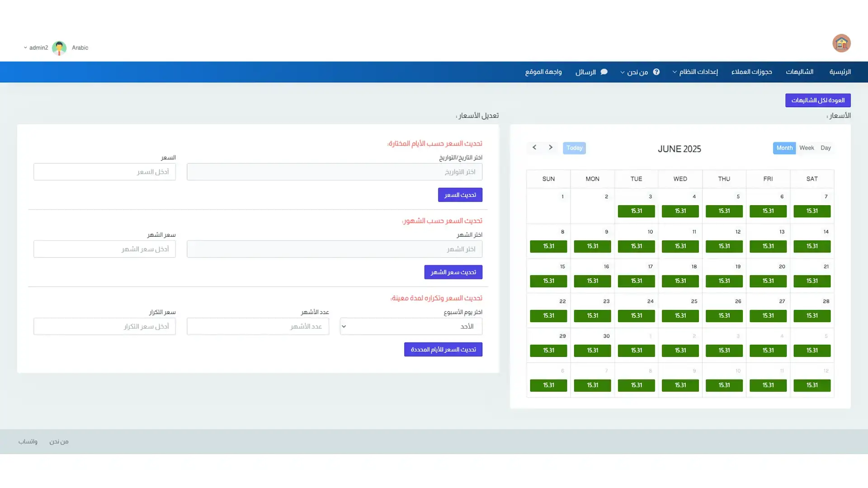
Task: Click the house logo icon
Action: tap(841, 43)
